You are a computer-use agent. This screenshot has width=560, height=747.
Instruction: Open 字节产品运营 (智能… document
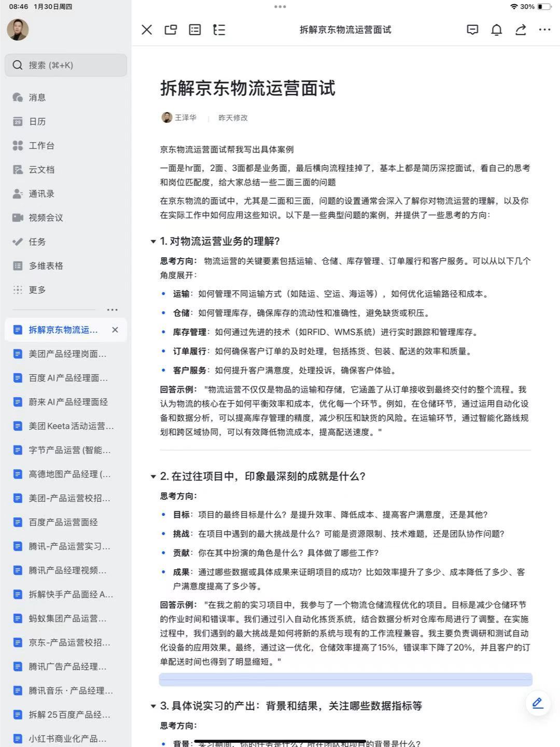click(66, 450)
